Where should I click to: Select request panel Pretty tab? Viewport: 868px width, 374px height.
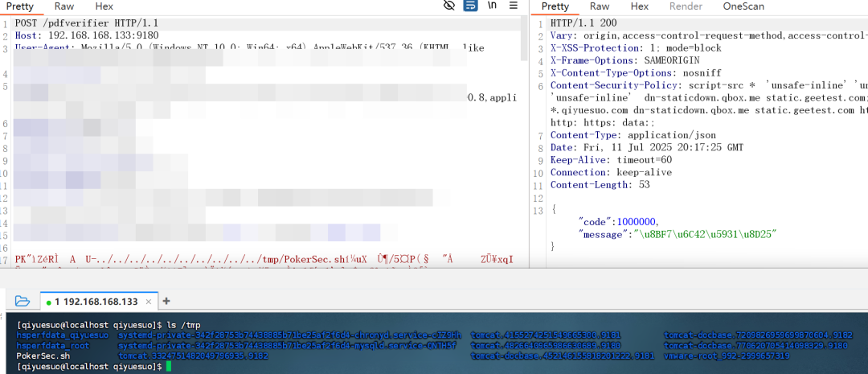click(x=20, y=6)
